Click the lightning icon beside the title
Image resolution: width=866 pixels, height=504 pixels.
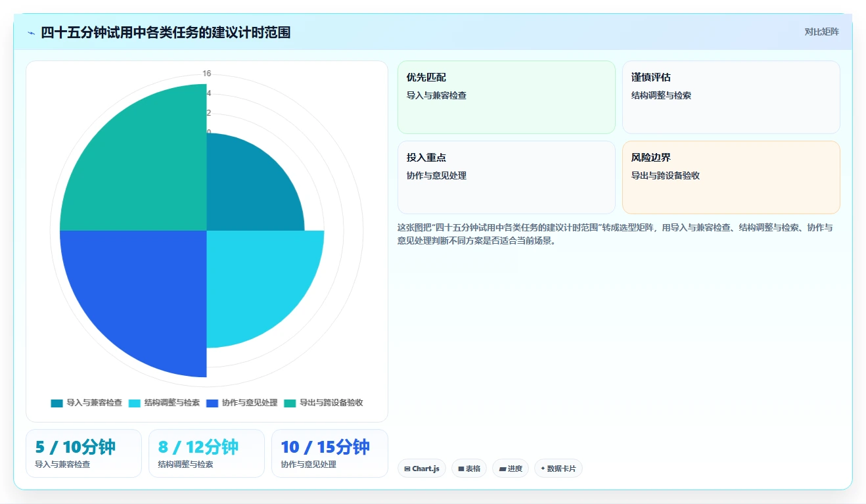point(32,33)
